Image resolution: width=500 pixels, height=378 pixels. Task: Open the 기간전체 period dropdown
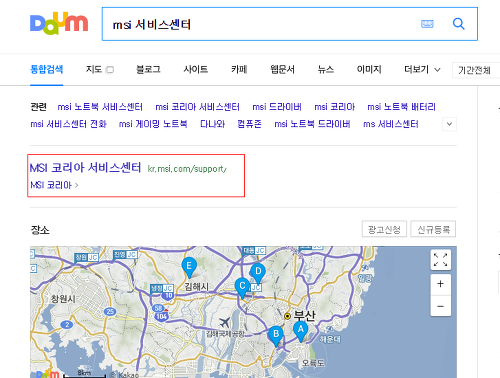coord(476,70)
